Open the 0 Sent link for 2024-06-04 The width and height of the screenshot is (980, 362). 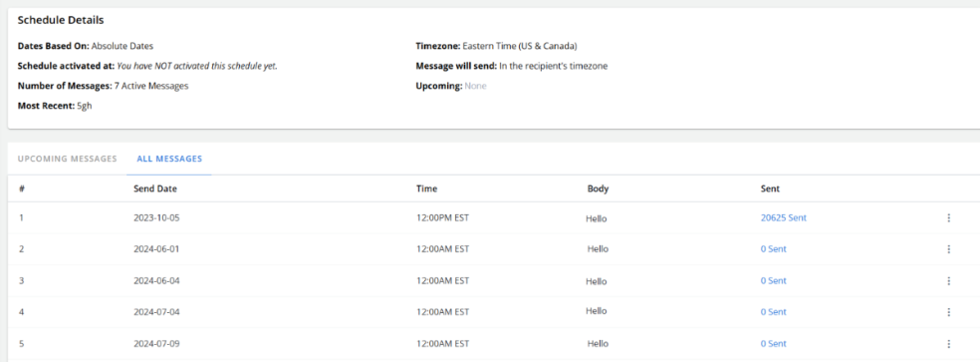point(773,281)
